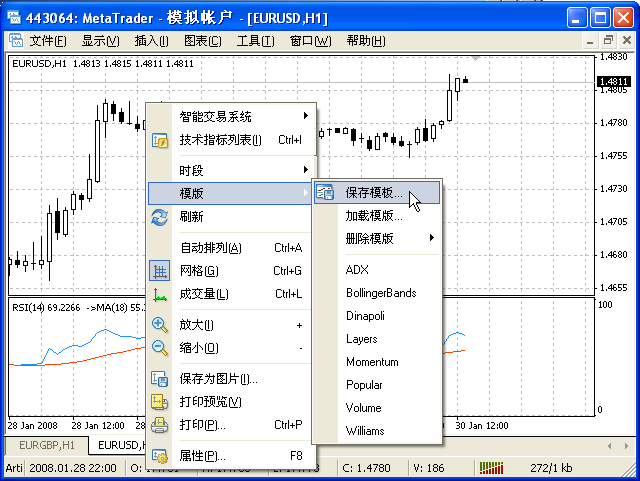Close the inner chart window
Screen dimensions: 640x481
coord(627,41)
